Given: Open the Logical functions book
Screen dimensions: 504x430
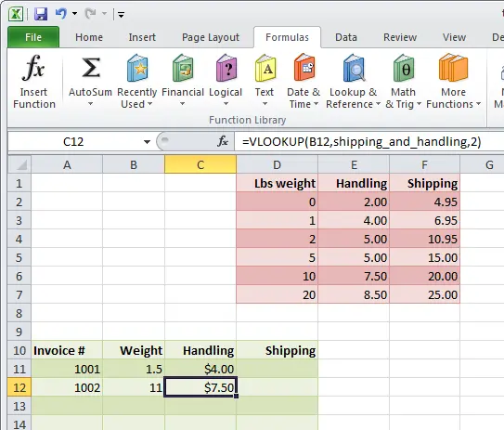Looking at the screenshot, I should coord(226,68).
